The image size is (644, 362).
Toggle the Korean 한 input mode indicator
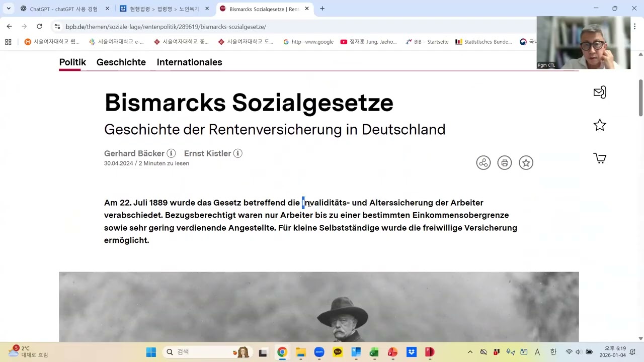[x=553, y=352]
